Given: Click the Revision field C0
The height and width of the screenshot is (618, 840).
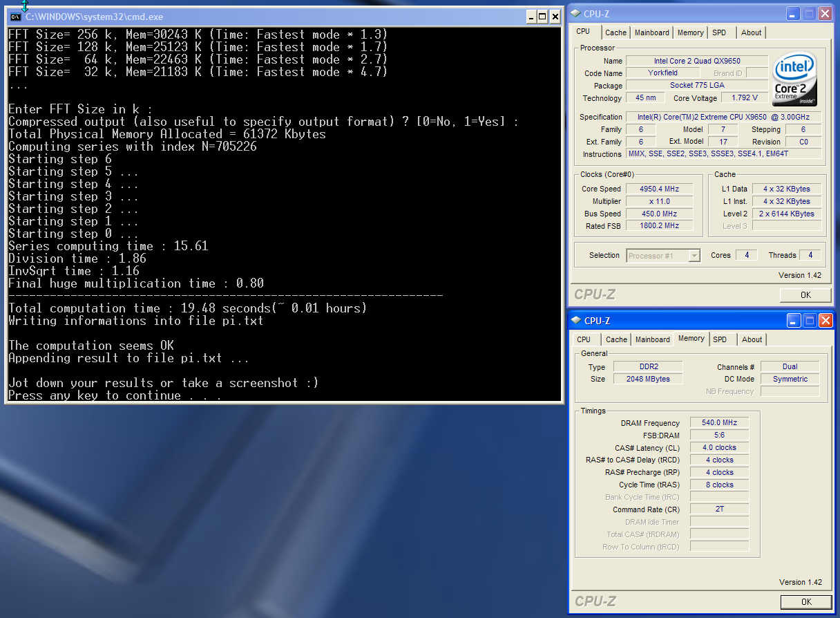Looking at the screenshot, I should coord(803,142).
